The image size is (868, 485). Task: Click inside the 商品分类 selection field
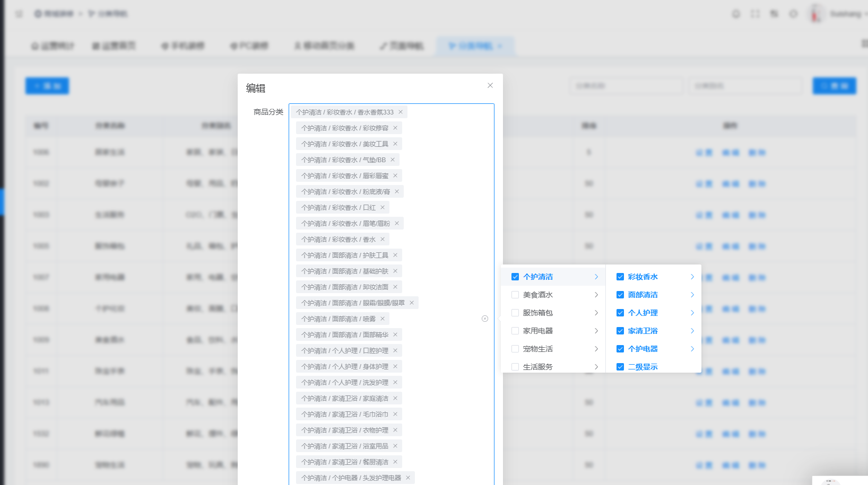pos(392,294)
